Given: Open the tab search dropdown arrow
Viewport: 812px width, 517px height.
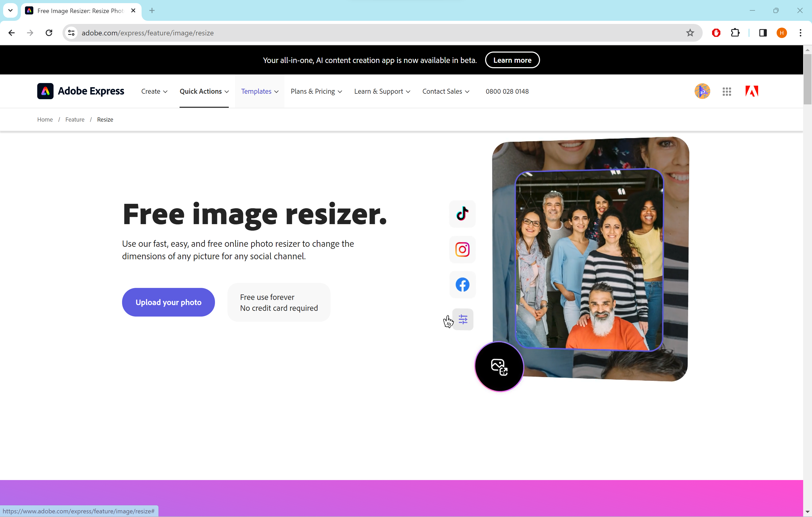Looking at the screenshot, I should [x=10, y=10].
